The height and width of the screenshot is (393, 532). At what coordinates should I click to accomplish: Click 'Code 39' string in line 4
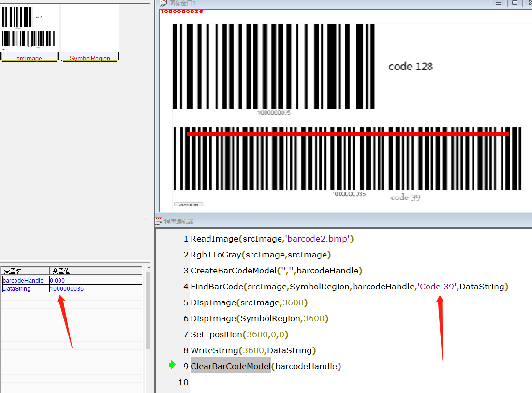coord(437,287)
